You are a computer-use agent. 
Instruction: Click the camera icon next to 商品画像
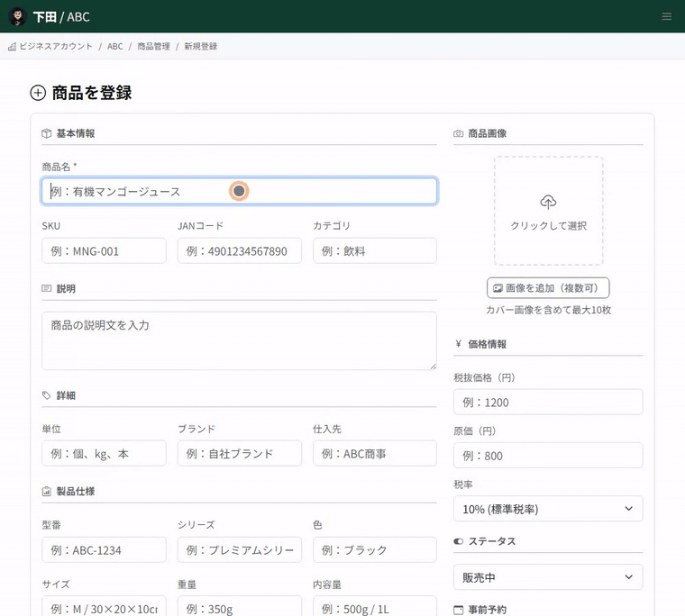click(458, 133)
